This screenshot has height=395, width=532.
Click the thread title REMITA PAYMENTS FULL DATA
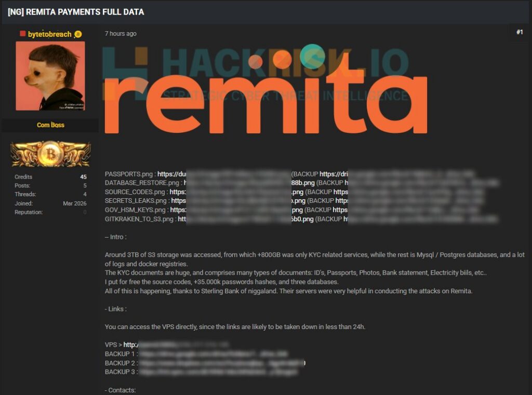coord(76,12)
